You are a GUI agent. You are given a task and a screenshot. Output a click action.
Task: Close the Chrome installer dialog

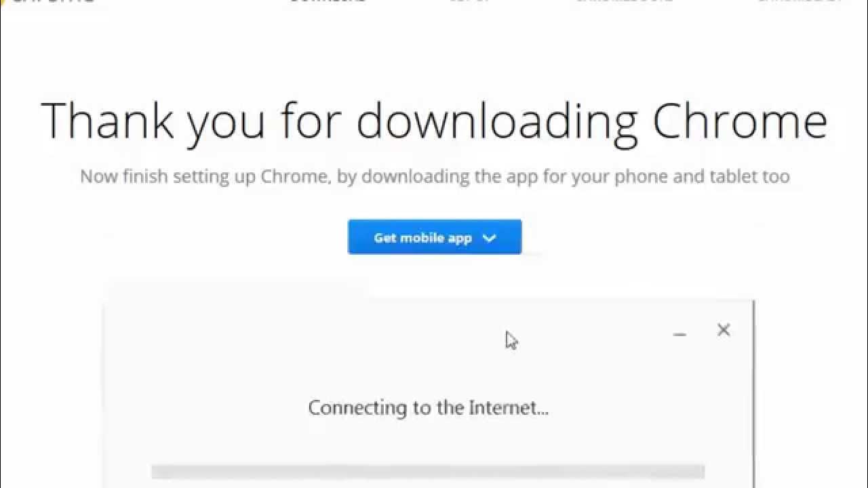[x=724, y=330]
